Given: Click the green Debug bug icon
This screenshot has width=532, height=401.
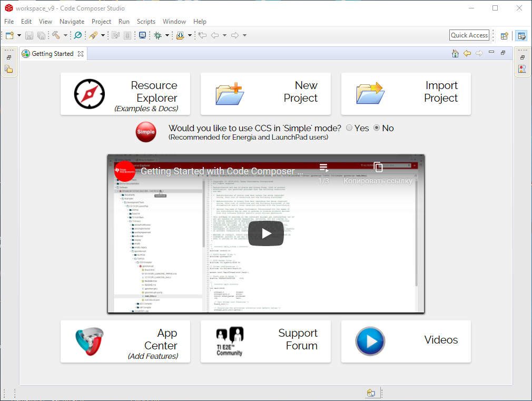Looking at the screenshot, I should [158, 35].
